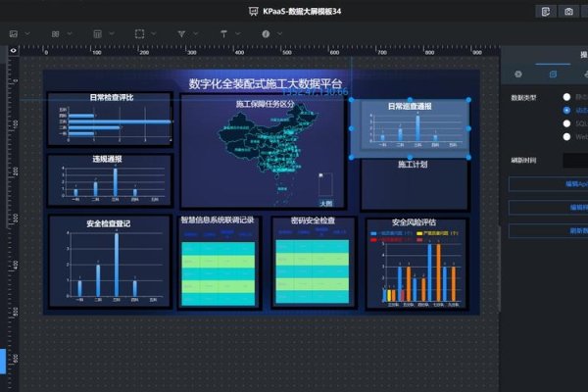Expand the info tool dropdown arrow
The width and height of the screenshot is (588, 392).
(x=279, y=33)
